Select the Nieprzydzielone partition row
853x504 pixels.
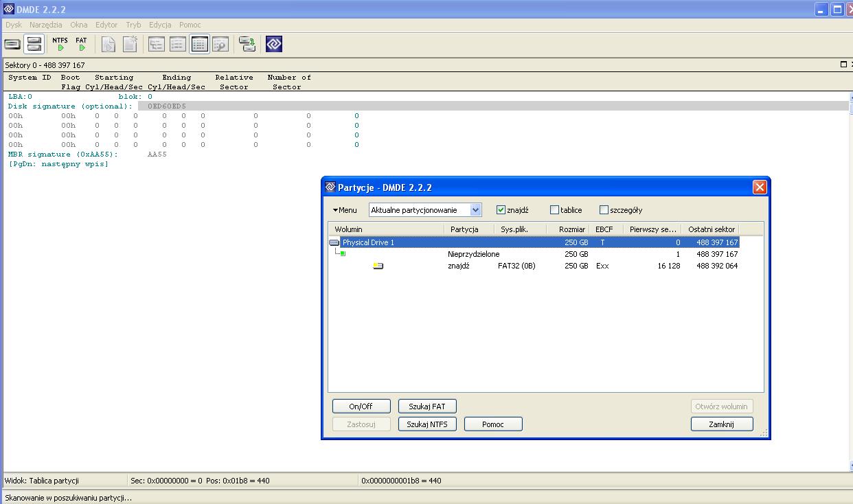click(534, 254)
